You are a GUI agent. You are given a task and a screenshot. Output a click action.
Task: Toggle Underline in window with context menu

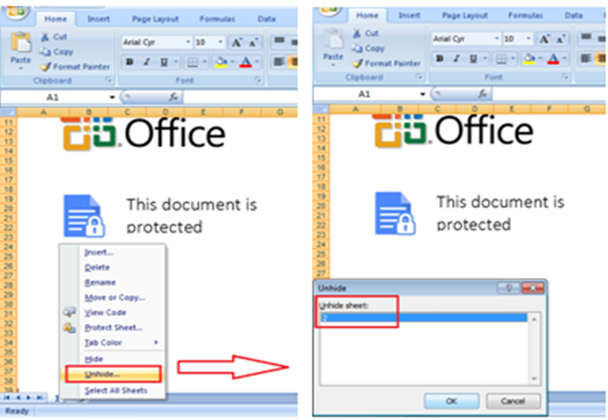[x=164, y=62]
